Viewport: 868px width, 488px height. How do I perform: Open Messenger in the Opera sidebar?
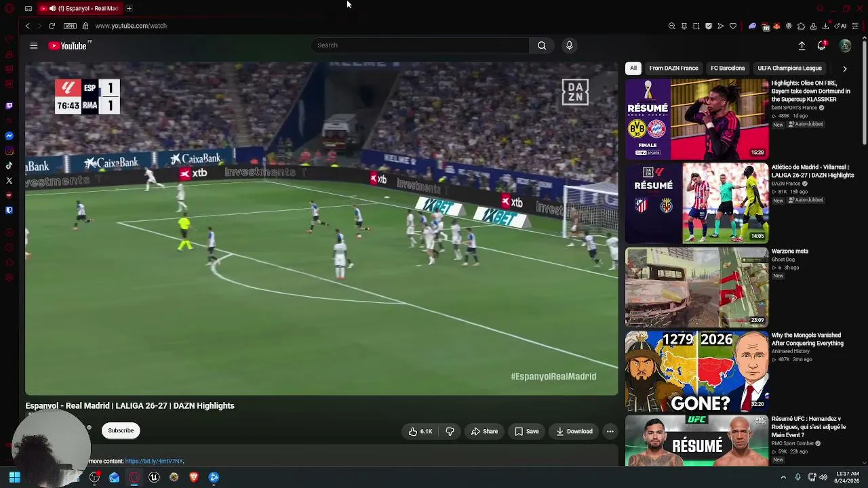(x=9, y=136)
